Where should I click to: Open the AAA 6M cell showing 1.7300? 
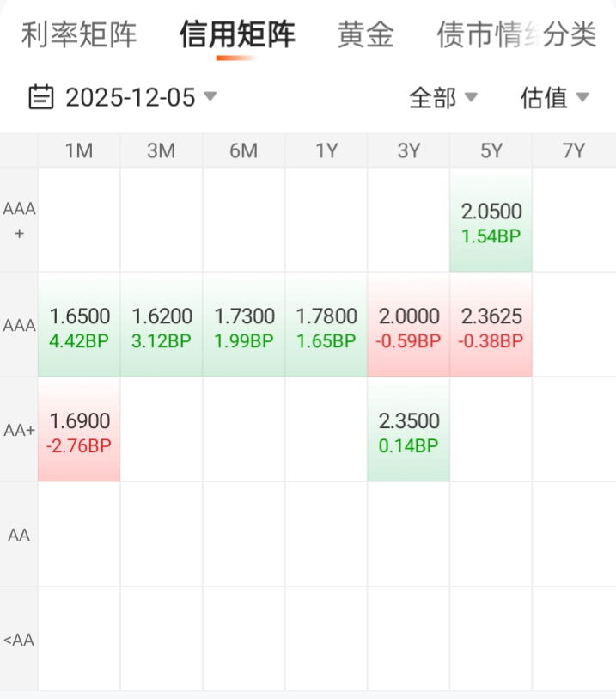click(x=244, y=326)
